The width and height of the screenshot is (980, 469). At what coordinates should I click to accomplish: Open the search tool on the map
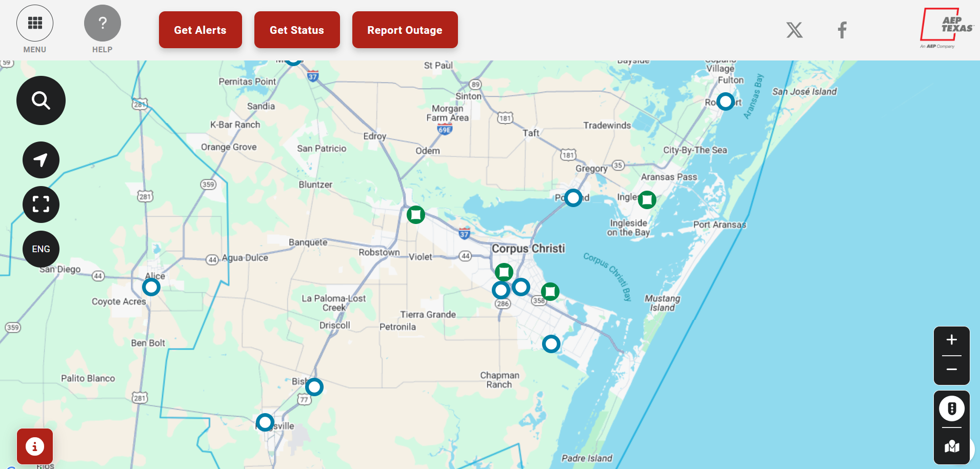click(x=41, y=100)
